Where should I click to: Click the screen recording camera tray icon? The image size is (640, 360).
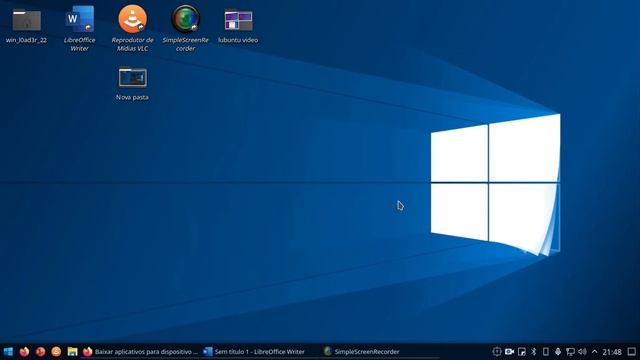tap(509, 351)
